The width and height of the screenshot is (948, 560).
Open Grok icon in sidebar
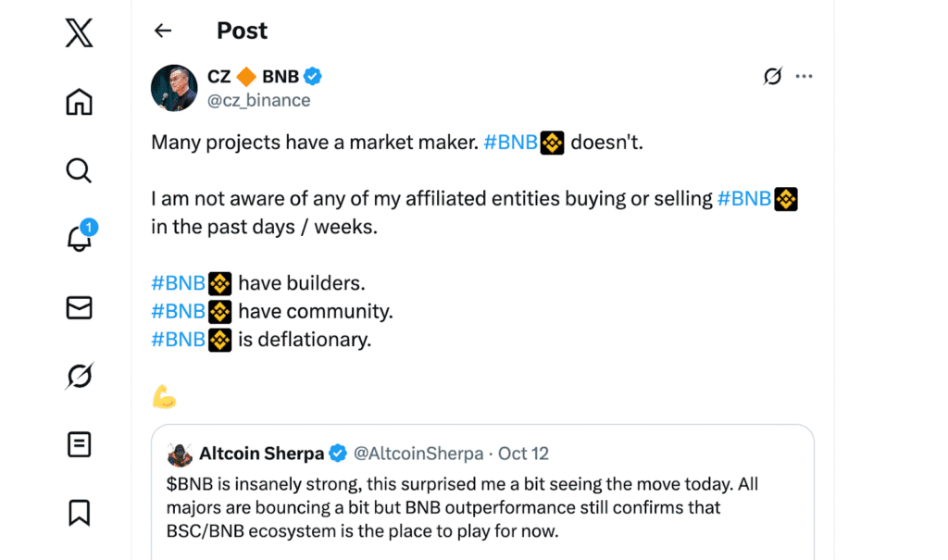(x=79, y=376)
